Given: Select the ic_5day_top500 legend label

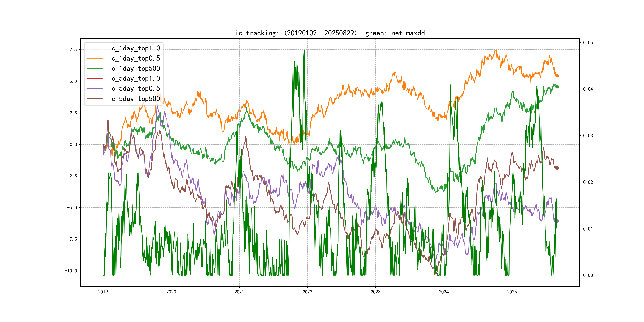Looking at the screenshot, I should pyautogui.click(x=134, y=99).
